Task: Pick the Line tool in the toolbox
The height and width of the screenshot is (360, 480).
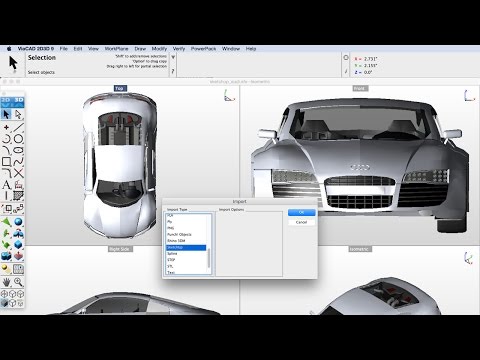Action: [18, 127]
